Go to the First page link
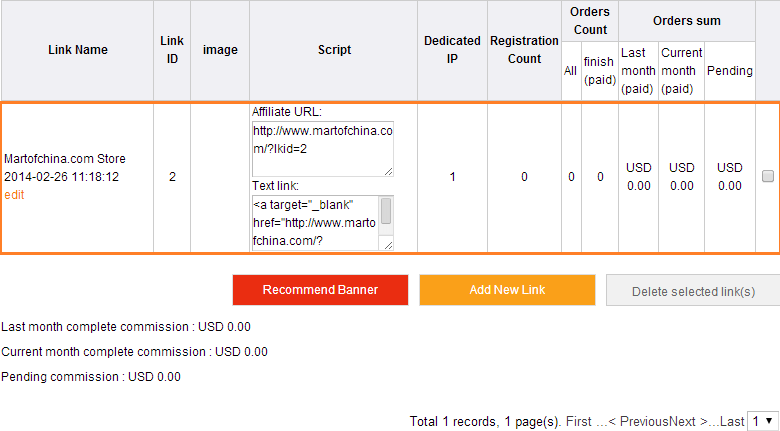The height and width of the screenshot is (431, 780). coord(578,421)
